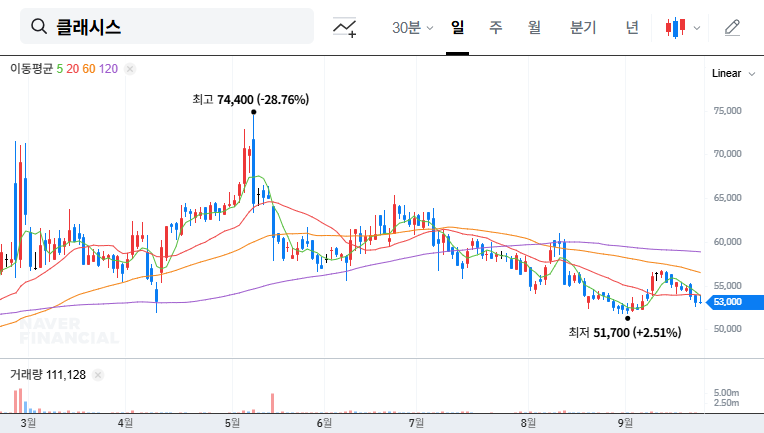
Task: Switch to the 주 weekly tab
Action: 495,27
